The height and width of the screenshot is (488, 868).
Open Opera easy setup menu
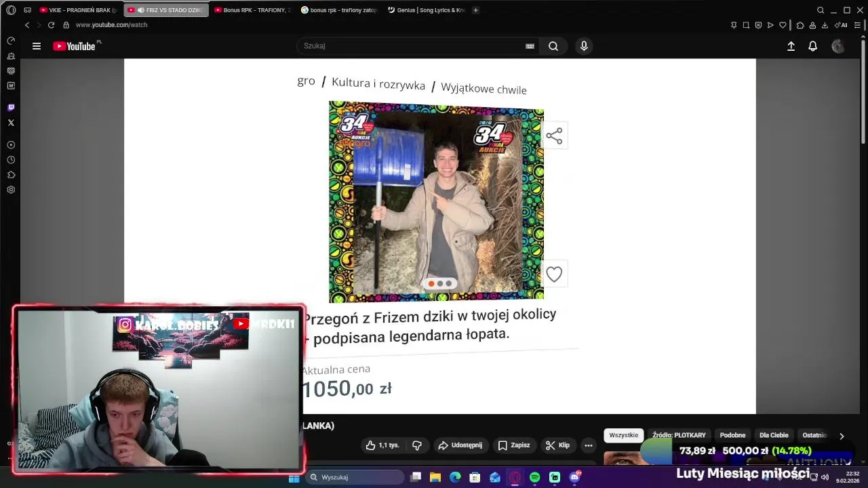856,25
